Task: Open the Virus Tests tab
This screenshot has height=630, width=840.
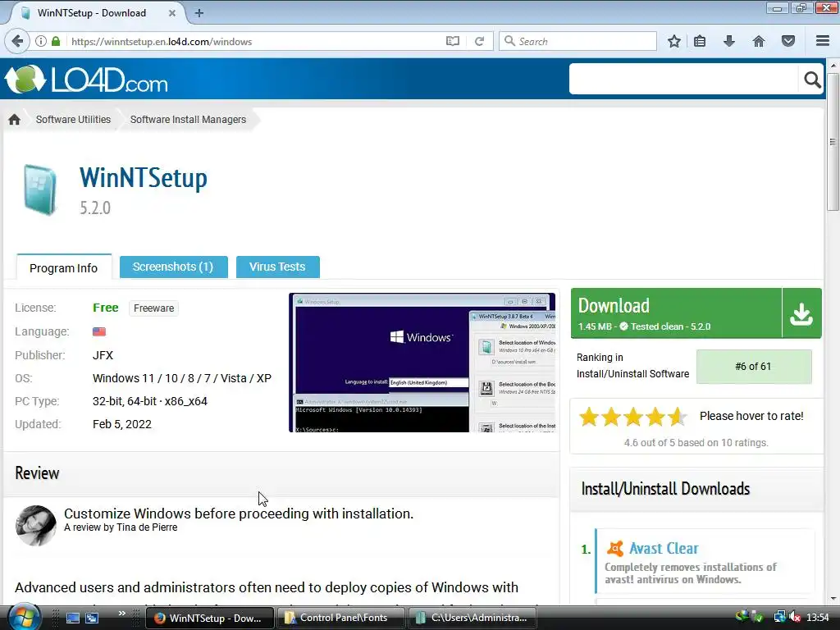Action: 277,267
